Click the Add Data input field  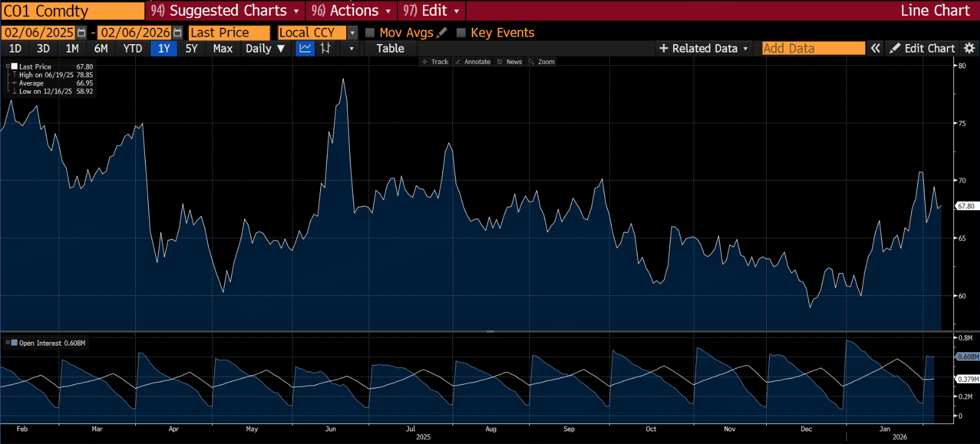coord(813,48)
